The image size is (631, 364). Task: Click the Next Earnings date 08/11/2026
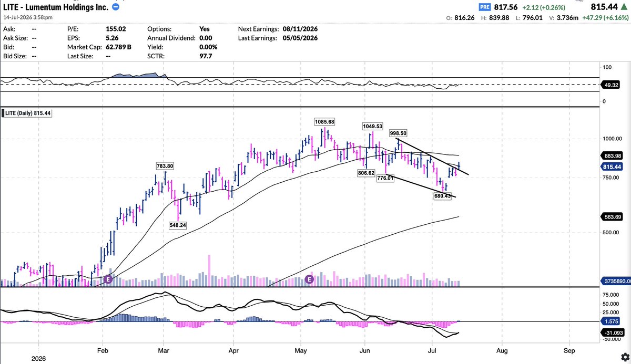[x=300, y=29]
